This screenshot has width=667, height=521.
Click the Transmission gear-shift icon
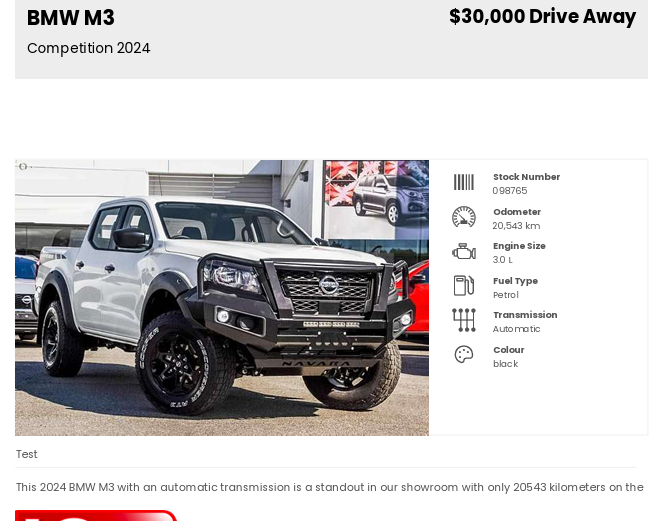pyautogui.click(x=464, y=320)
